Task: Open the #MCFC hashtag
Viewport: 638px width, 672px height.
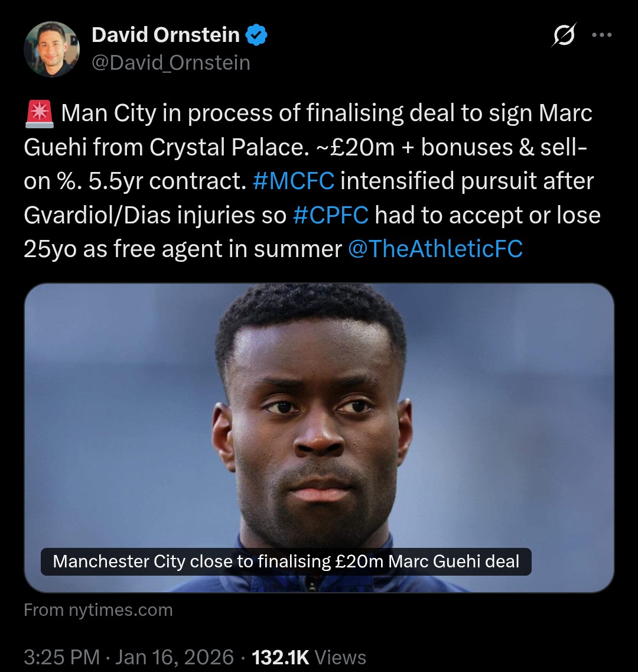Action: pyautogui.click(x=293, y=181)
